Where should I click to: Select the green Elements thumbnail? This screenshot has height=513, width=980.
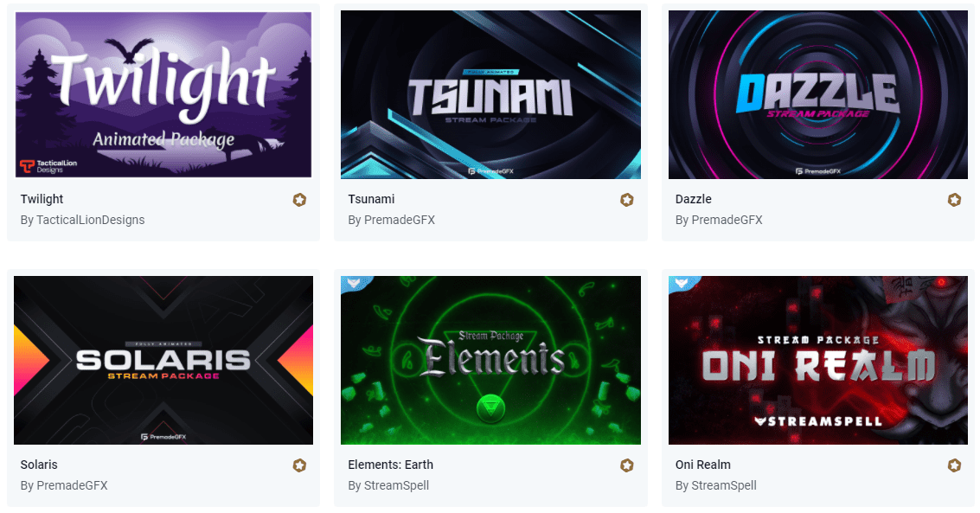pos(490,360)
